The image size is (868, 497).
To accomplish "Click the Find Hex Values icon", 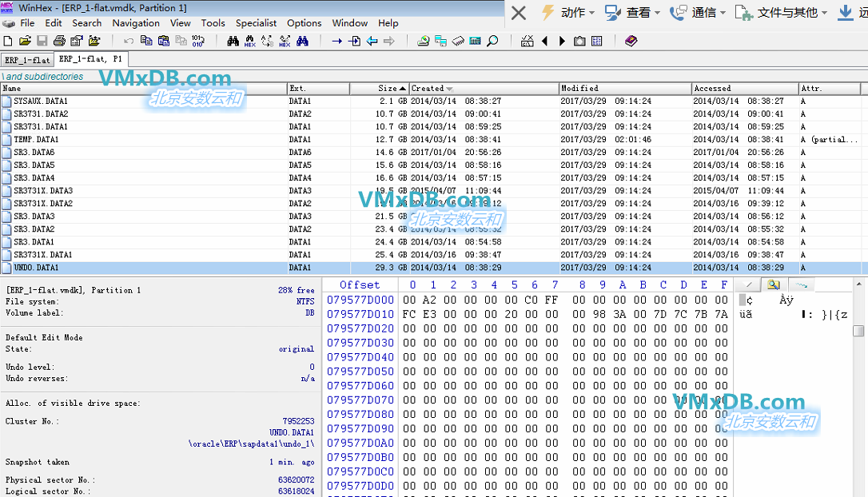I will click(250, 41).
